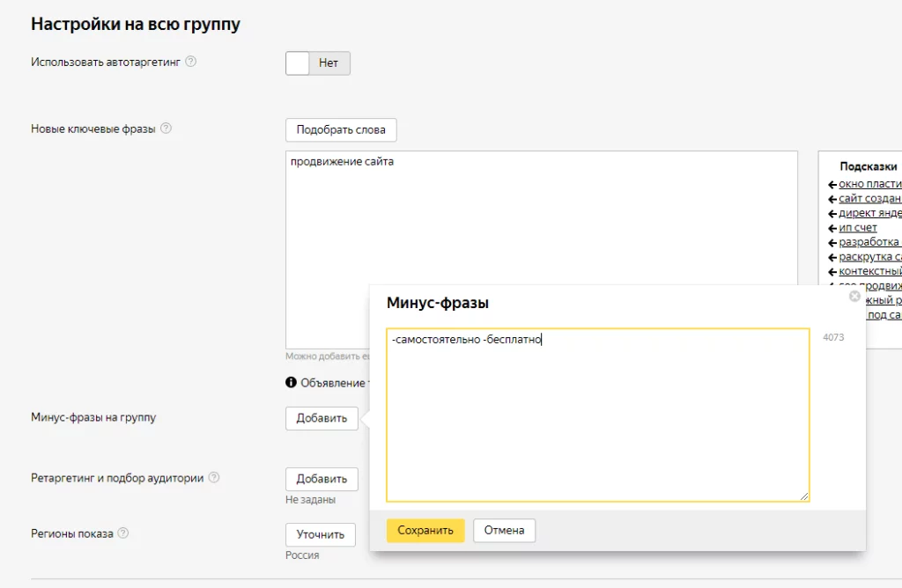The image size is (902, 588).
Task: Open the 'ип счет' suggestion link
Action: pyautogui.click(x=858, y=228)
